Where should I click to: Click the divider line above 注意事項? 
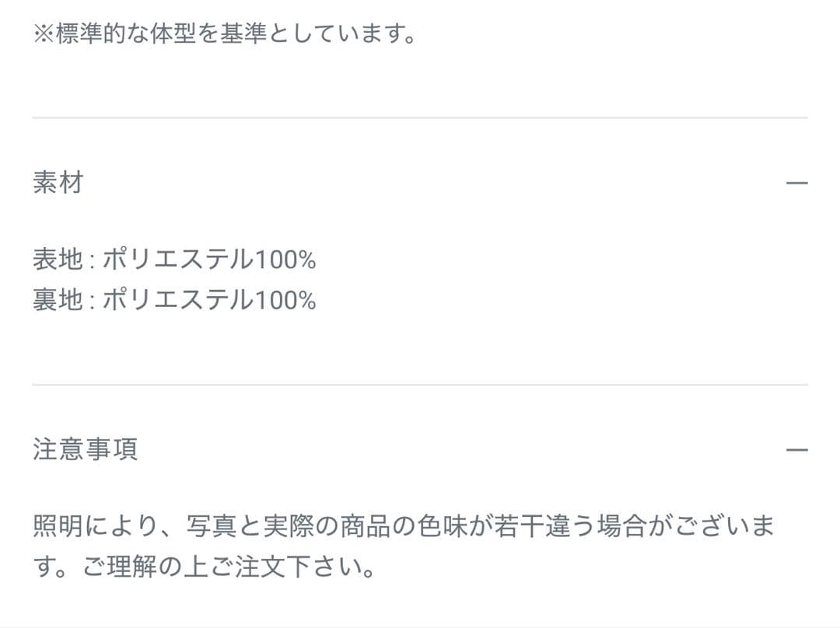420,385
